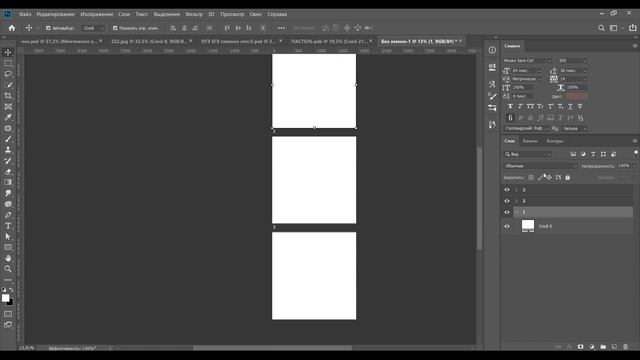Select the Lasso tool

[8, 74]
